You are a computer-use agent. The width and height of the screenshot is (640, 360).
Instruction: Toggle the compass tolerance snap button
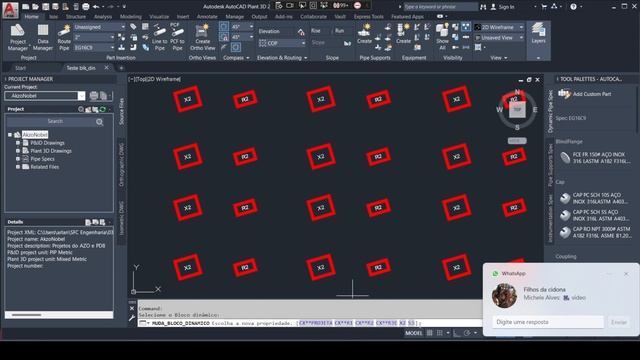(224, 37)
